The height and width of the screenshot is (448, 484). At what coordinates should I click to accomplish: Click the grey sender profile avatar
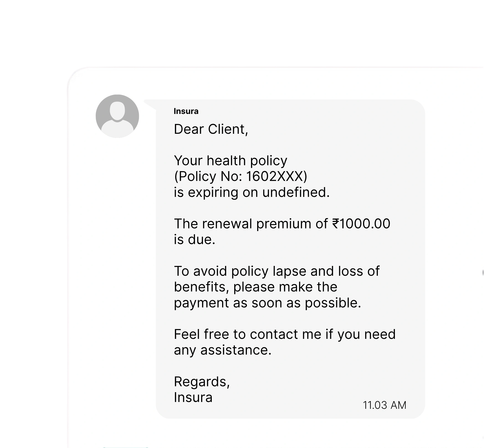[117, 116]
